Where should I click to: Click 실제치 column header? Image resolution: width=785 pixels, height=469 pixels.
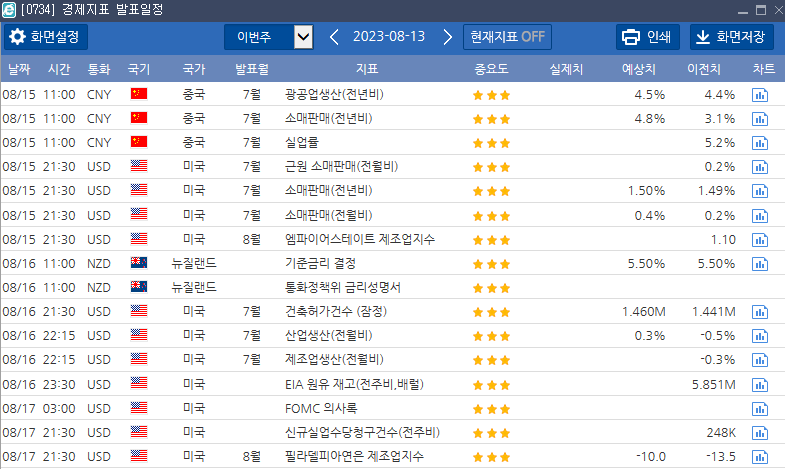566,69
